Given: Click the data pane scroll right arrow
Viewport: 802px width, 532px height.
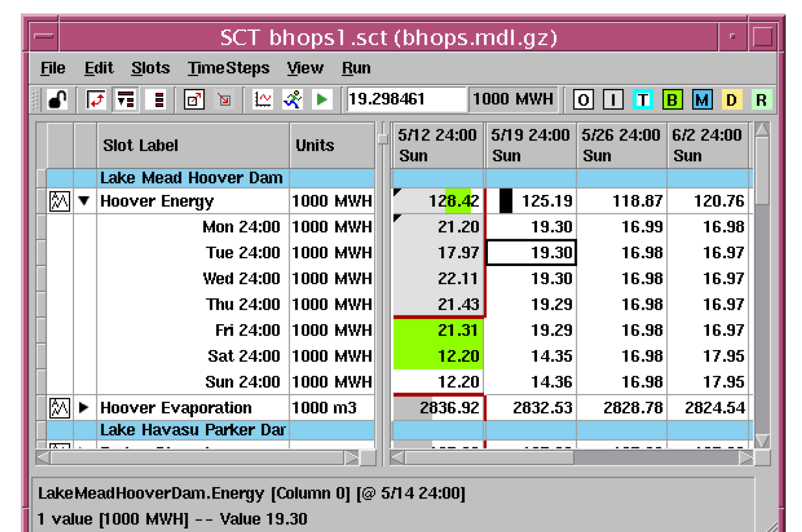Looking at the screenshot, I should 746,458.
